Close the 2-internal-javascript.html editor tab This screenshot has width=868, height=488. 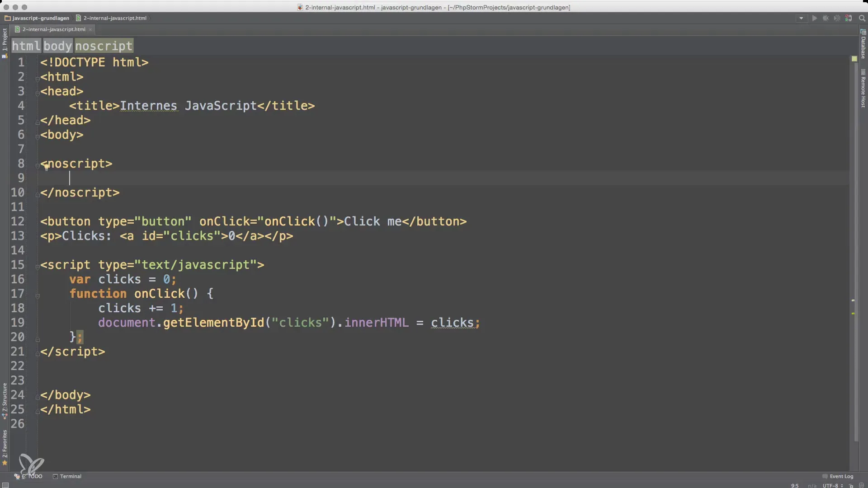(x=90, y=29)
